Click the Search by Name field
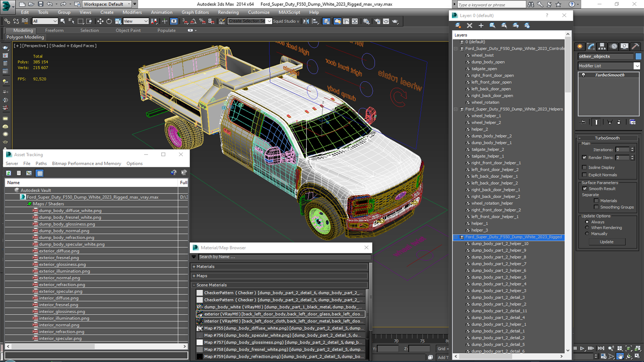This screenshot has height=362, width=644. tap(284, 257)
